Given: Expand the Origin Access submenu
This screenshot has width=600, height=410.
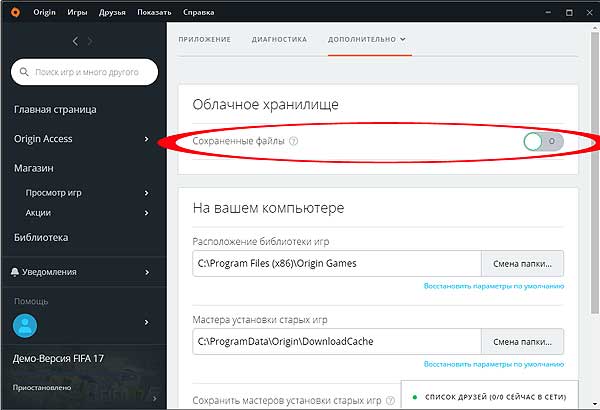Looking at the screenshot, I should tap(146, 139).
